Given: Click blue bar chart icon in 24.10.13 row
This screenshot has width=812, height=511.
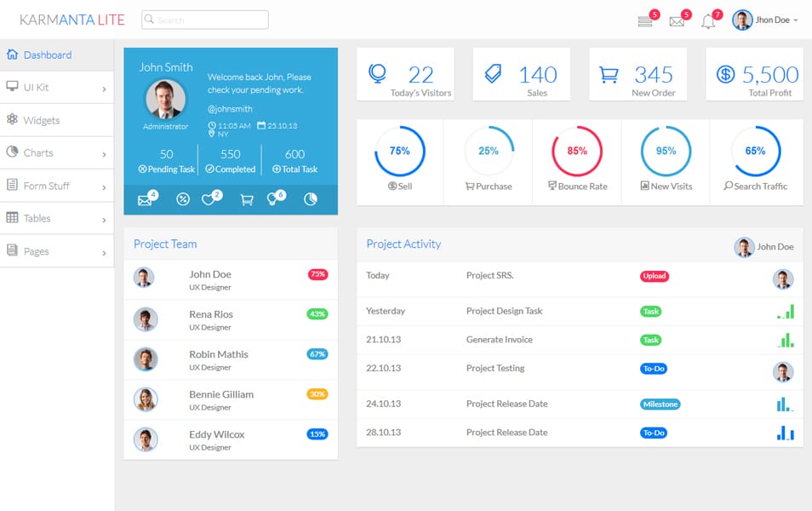Looking at the screenshot, I should pos(785,405).
